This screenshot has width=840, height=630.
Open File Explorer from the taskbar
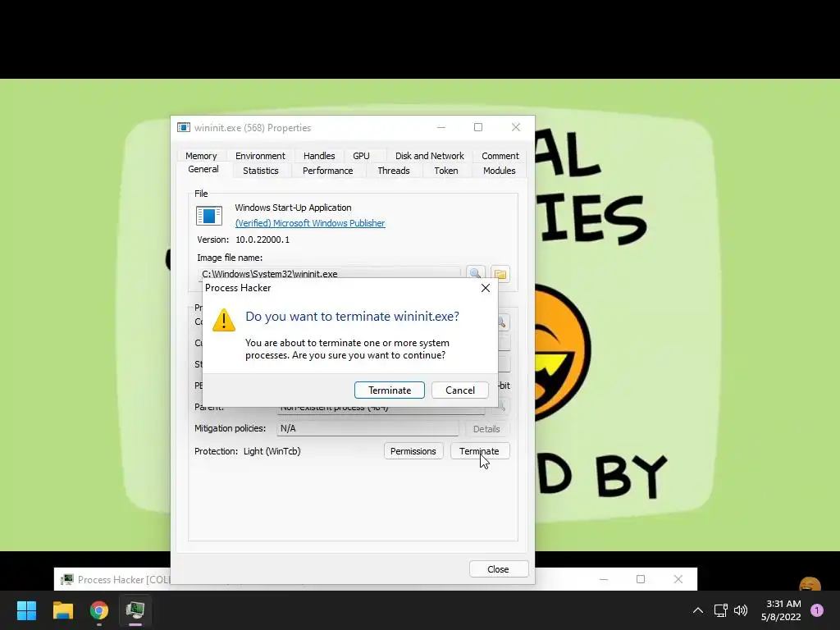(x=63, y=610)
